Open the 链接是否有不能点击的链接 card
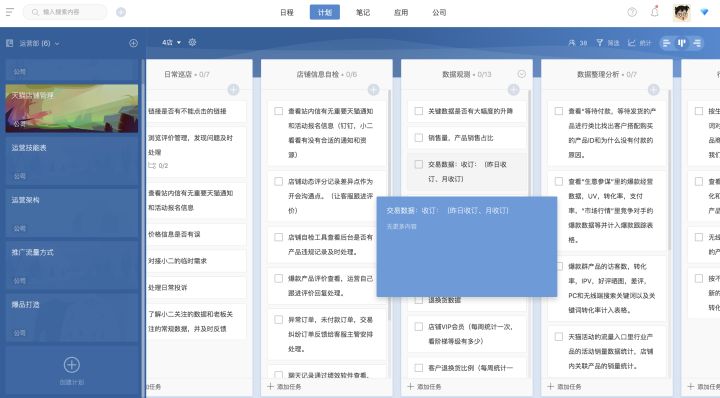 point(197,111)
